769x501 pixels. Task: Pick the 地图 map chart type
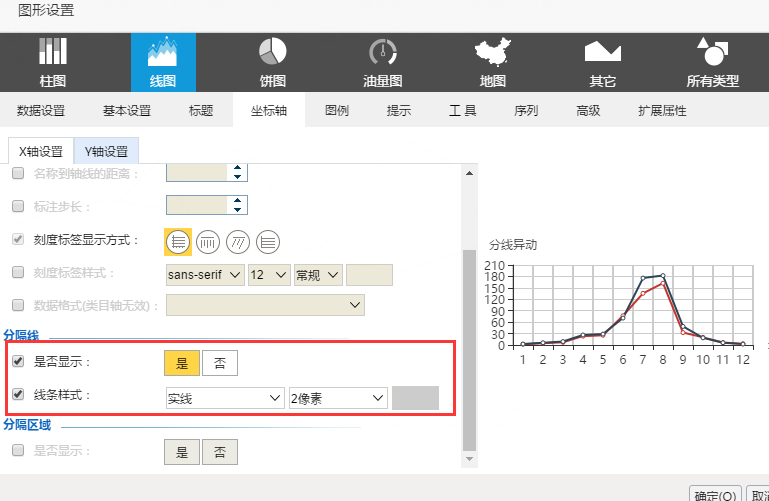[492, 63]
